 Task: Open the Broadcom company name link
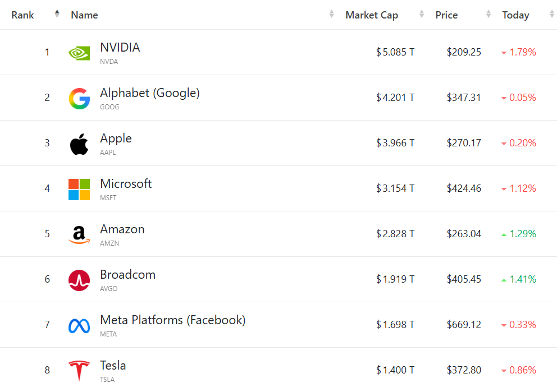[127, 274]
